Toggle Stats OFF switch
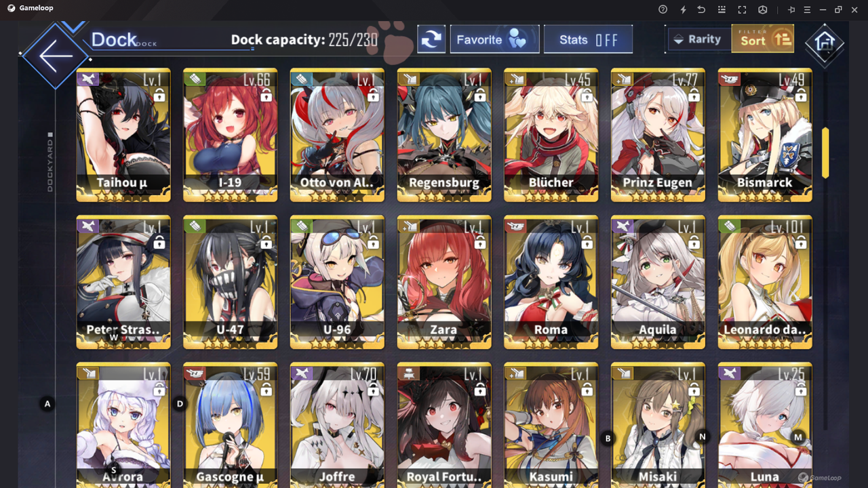 (x=588, y=39)
